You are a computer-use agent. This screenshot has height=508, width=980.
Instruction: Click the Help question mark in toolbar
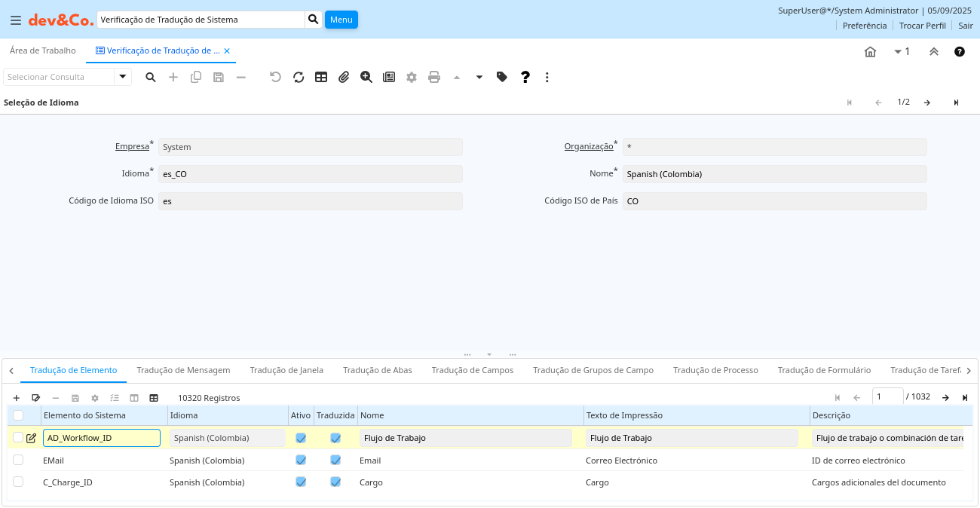[525, 77]
